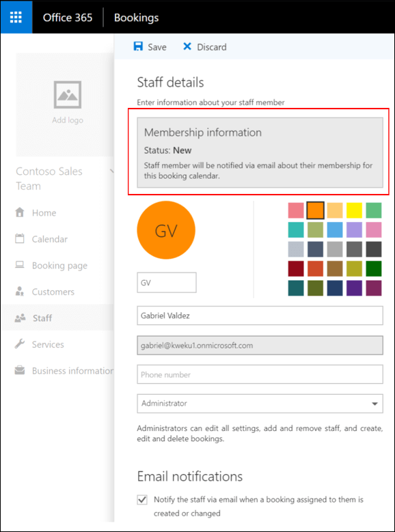Uncheck notify staff via email checkbox
Screen dimensions: 395x532
142,500
